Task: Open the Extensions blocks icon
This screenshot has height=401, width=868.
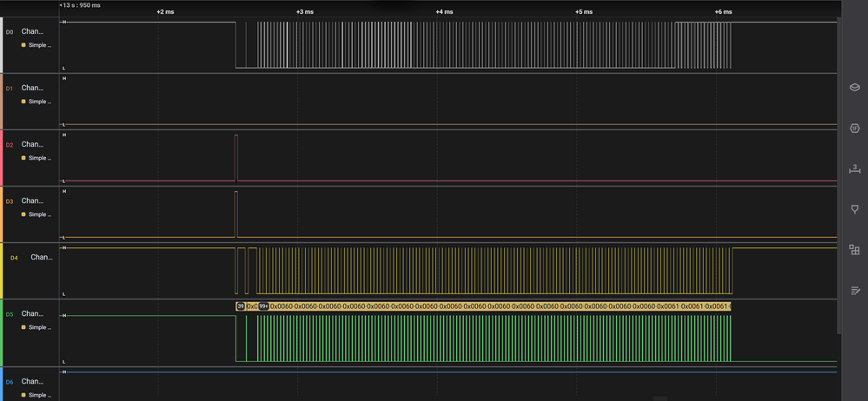Action: point(855,249)
